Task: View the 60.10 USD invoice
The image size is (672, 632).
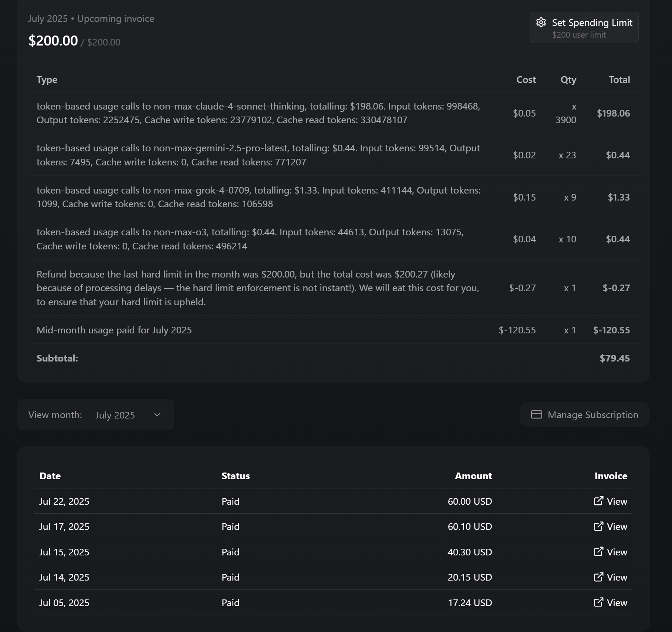Action: tap(617, 527)
